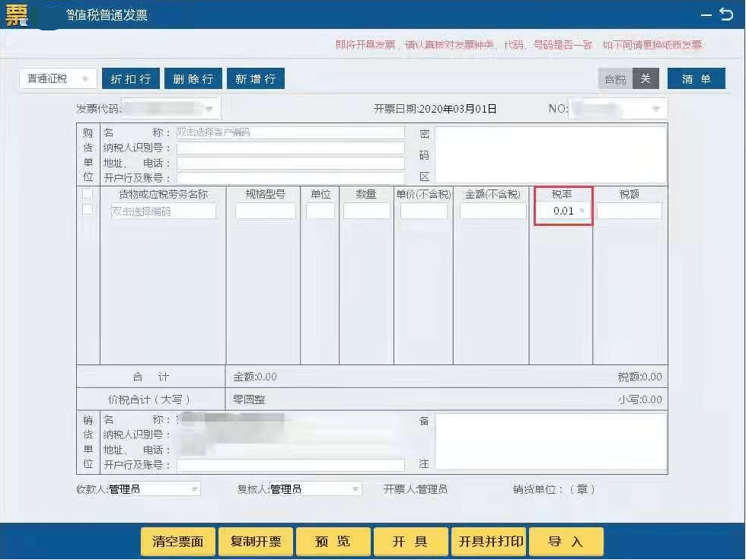
Task: Toggle the 含税 tax-inclusive switch
Action: tap(628, 79)
